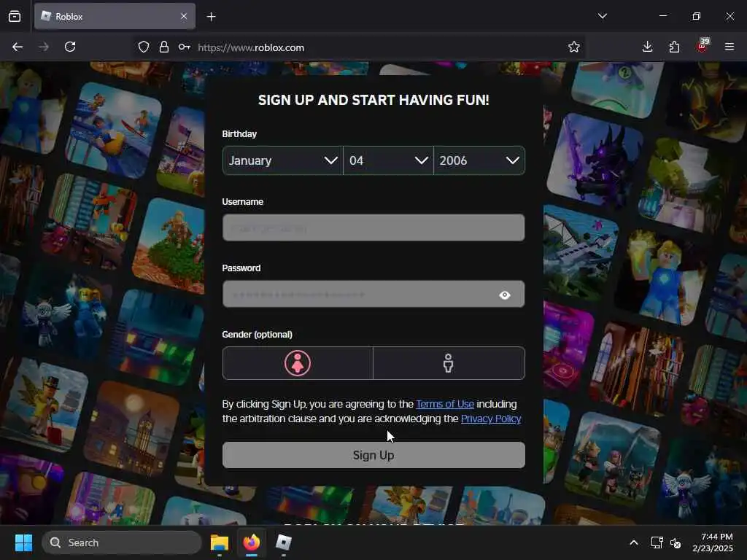The height and width of the screenshot is (560, 747).
Task: Select the female gender option
Action: point(298,363)
